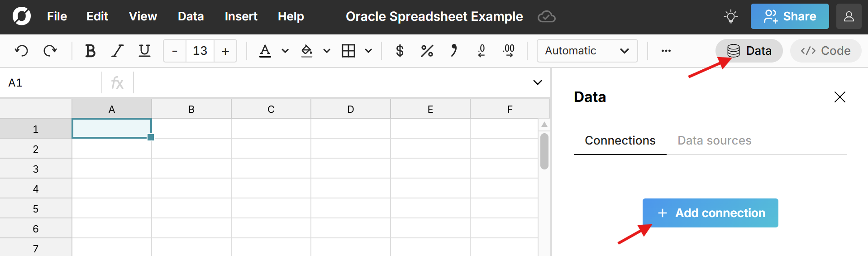Click the Share button

click(x=790, y=17)
